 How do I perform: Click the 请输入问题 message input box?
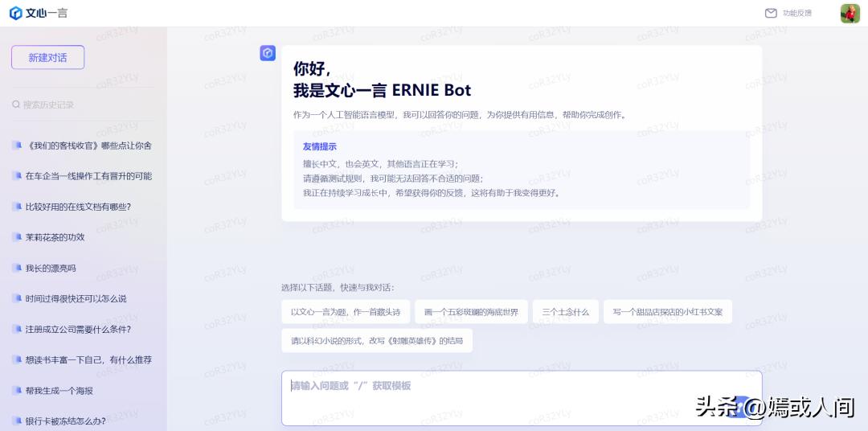pyautogui.click(x=522, y=398)
